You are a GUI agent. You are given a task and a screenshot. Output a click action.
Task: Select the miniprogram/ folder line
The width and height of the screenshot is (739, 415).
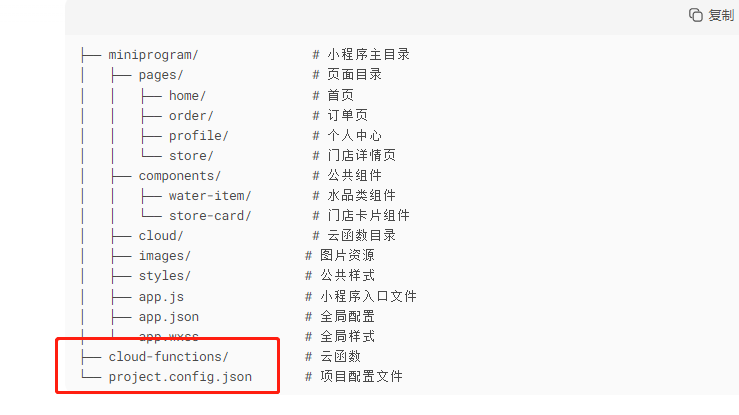pos(153,55)
